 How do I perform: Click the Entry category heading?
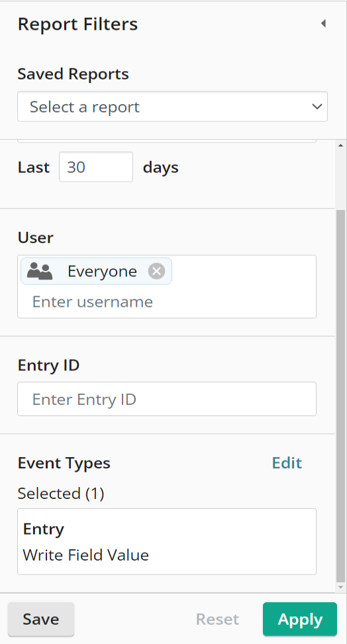44,529
